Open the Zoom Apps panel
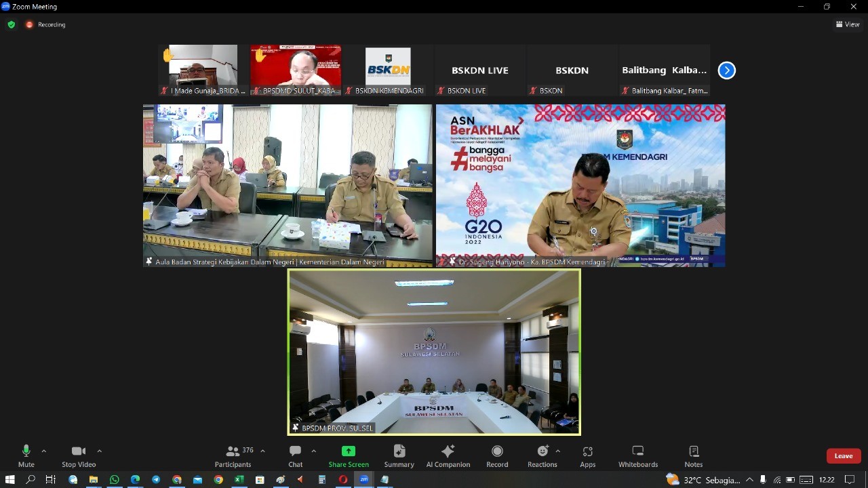The height and width of the screenshot is (488, 868). click(587, 455)
